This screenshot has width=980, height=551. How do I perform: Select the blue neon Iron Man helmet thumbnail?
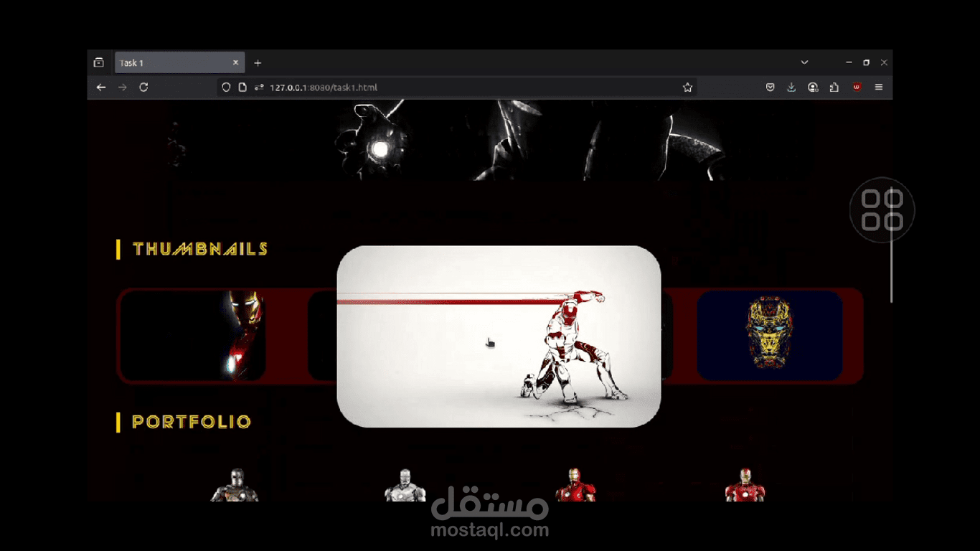(769, 335)
